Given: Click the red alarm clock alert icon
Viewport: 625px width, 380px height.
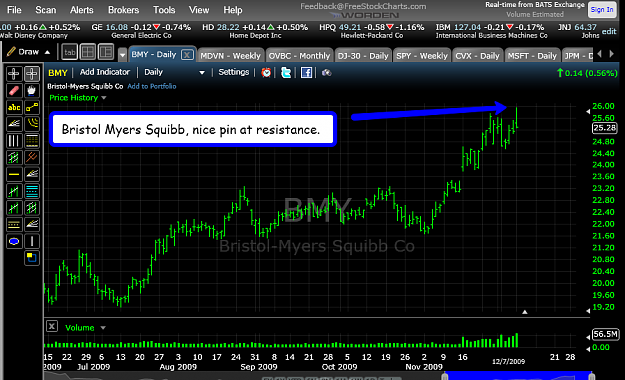Looking at the screenshot, I should (266, 73).
